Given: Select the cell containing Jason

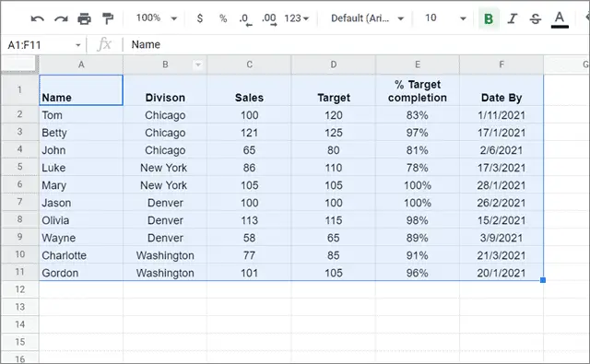Looking at the screenshot, I should pos(81,203).
